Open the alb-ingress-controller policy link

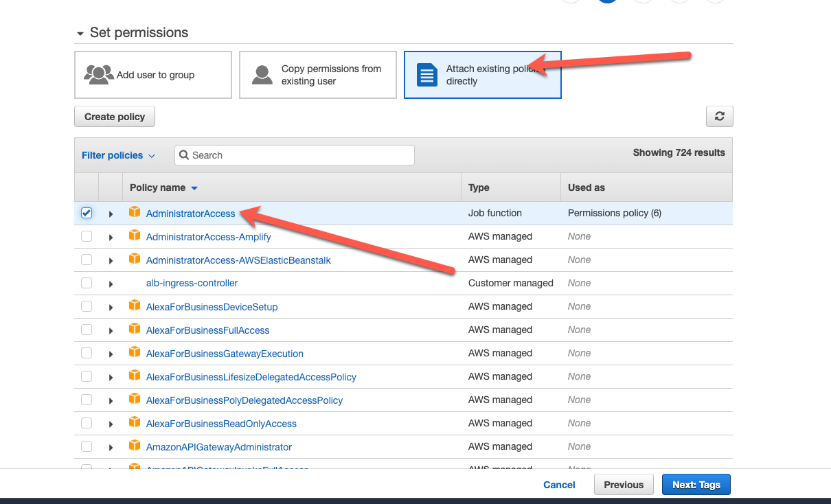[192, 283]
